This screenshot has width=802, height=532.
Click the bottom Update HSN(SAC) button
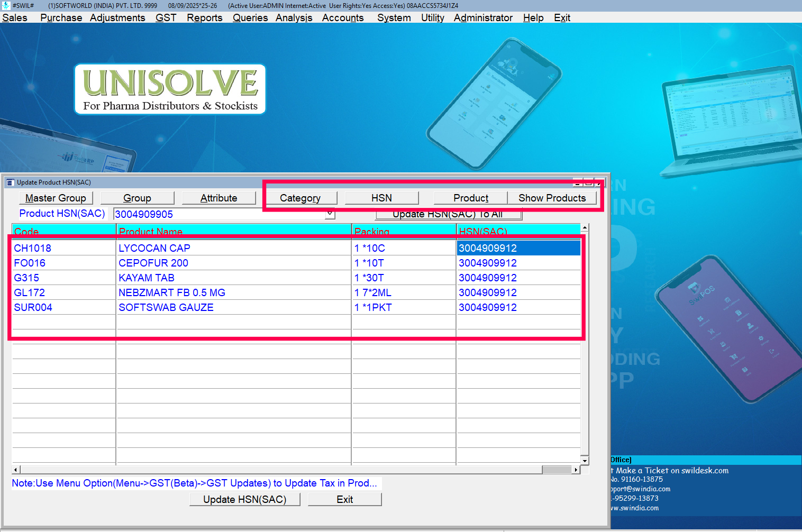pyautogui.click(x=244, y=499)
